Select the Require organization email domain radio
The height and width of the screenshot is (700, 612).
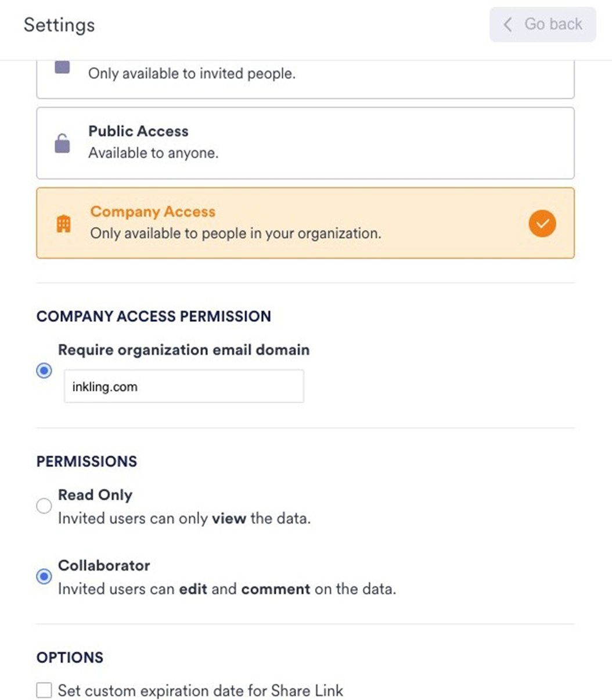(44, 371)
